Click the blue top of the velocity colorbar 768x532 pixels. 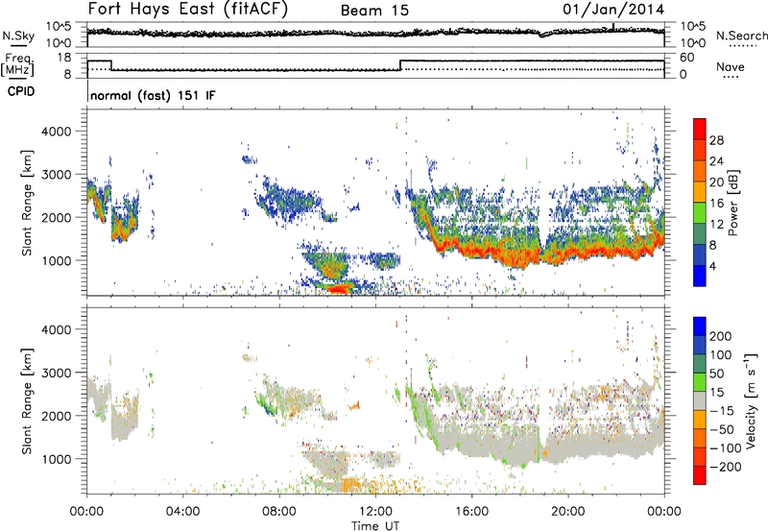[700, 326]
